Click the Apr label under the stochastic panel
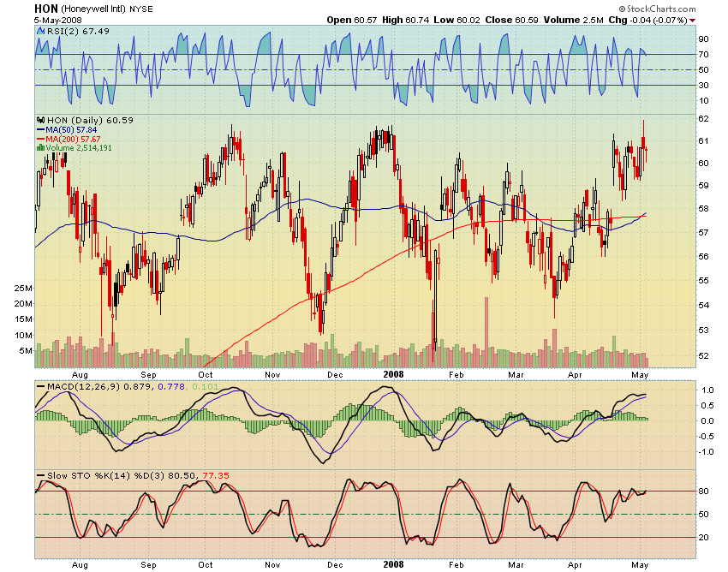This screenshot has width=728, height=572. 575,565
